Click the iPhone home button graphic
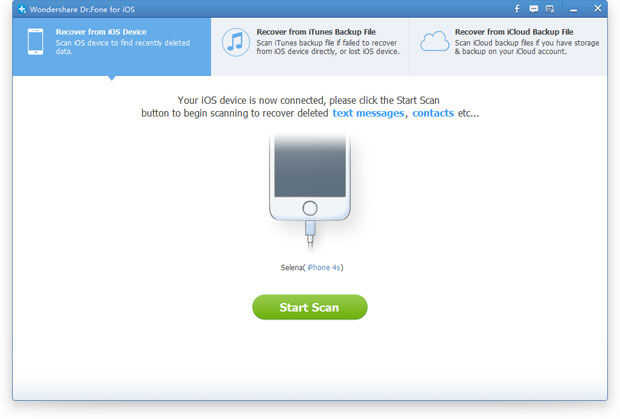 [x=310, y=208]
